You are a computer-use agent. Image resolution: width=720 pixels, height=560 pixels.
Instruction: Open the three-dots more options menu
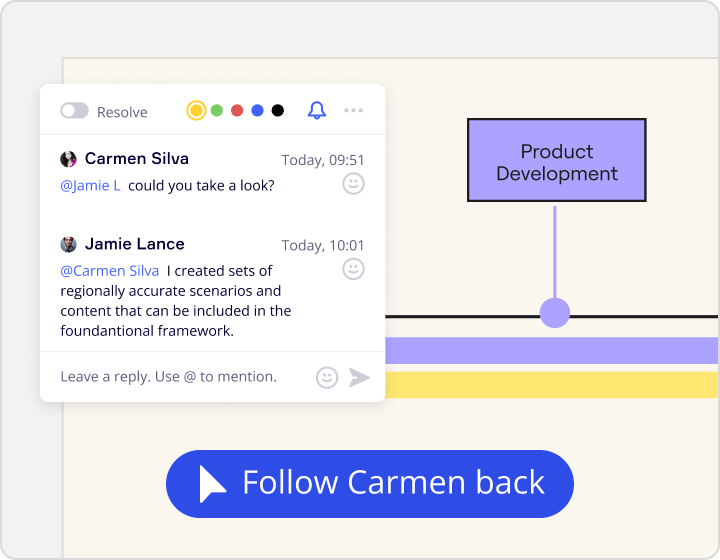pos(354,111)
